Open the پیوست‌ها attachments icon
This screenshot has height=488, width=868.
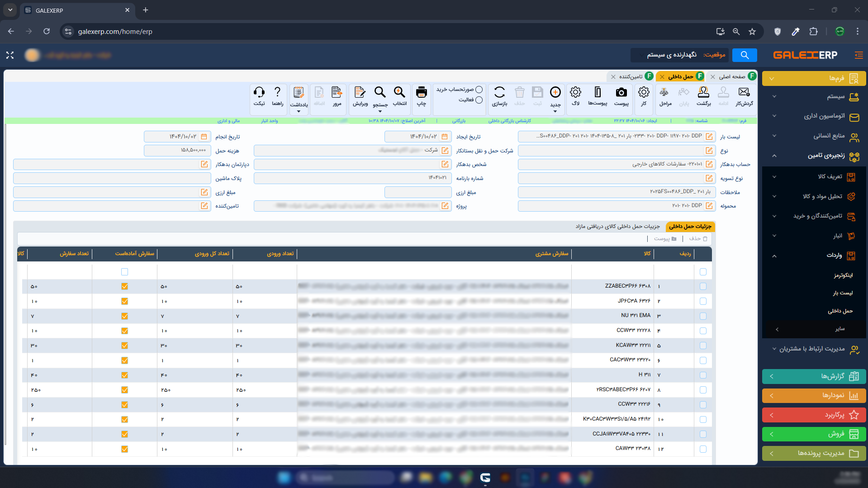coord(598,93)
